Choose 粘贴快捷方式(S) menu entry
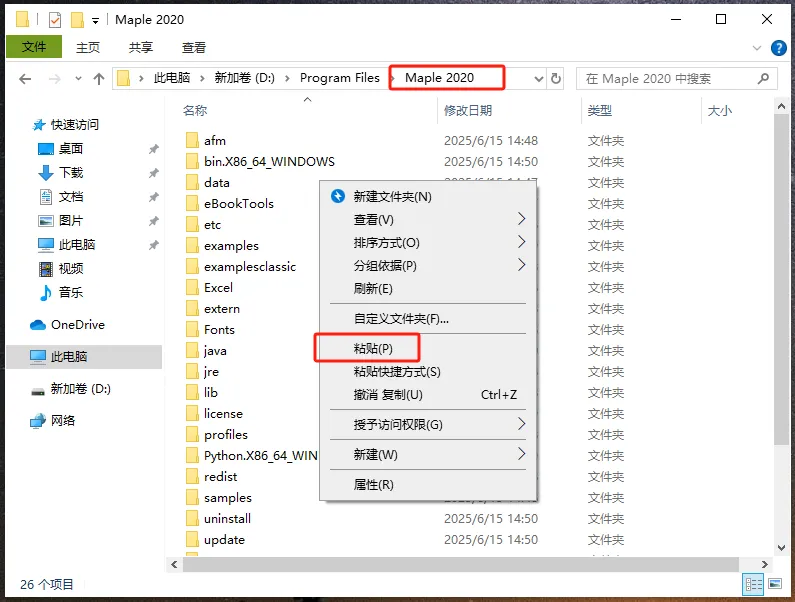Viewport: 795px width, 602px height. [428, 372]
